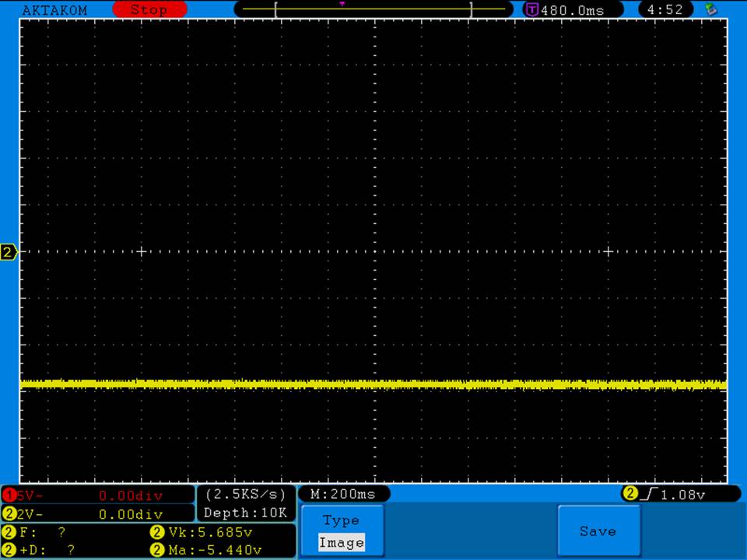747x560 pixels.
Task: Click the USB connection icon at top right
Action: pyautogui.click(x=710, y=9)
